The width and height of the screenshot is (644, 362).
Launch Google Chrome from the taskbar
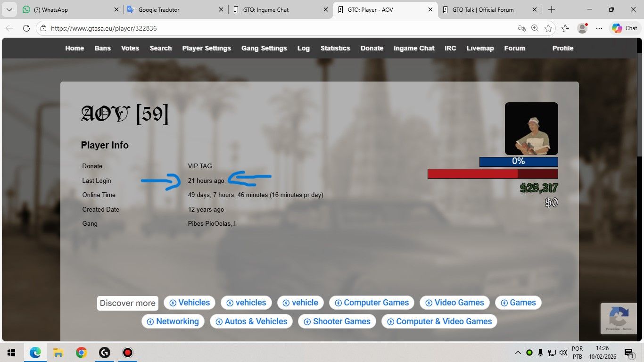click(x=81, y=353)
